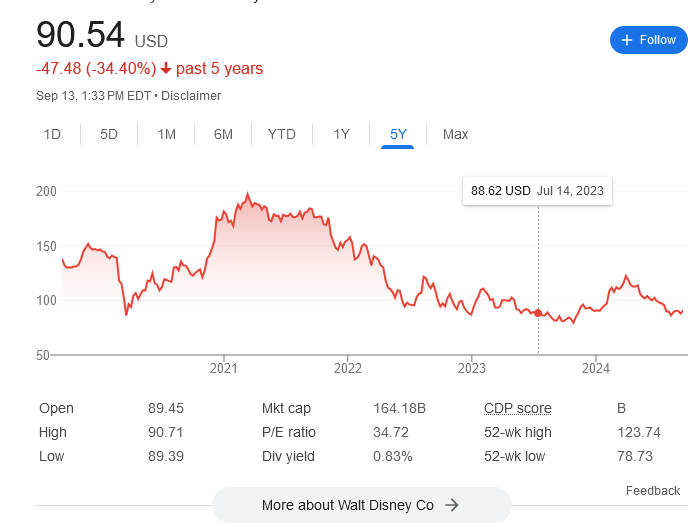Click the 2024 label on chart axis
The height and width of the screenshot is (525, 699).
pyautogui.click(x=595, y=368)
